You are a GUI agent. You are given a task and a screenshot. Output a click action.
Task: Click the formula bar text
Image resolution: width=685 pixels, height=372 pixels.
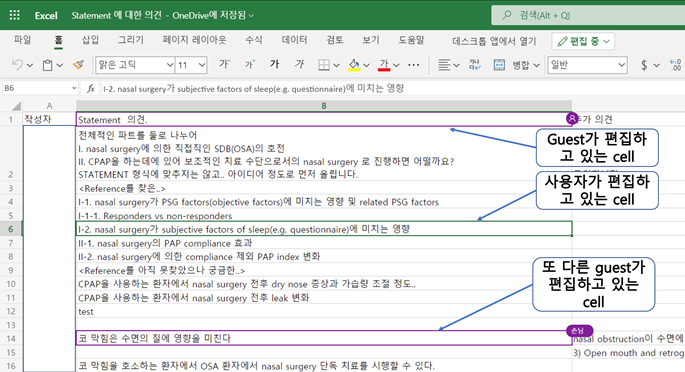pyautogui.click(x=253, y=89)
